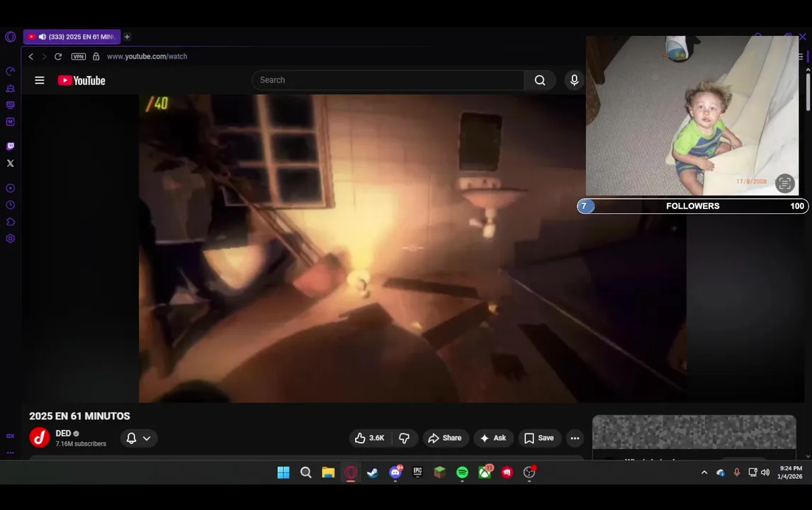This screenshot has height=510, width=812.
Task: Click the OneDrive cloud tray icon
Action: tap(721, 472)
